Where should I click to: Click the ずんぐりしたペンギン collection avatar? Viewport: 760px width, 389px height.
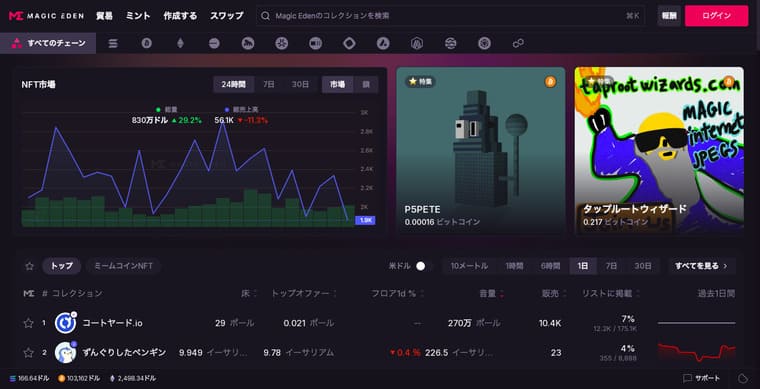click(65, 352)
